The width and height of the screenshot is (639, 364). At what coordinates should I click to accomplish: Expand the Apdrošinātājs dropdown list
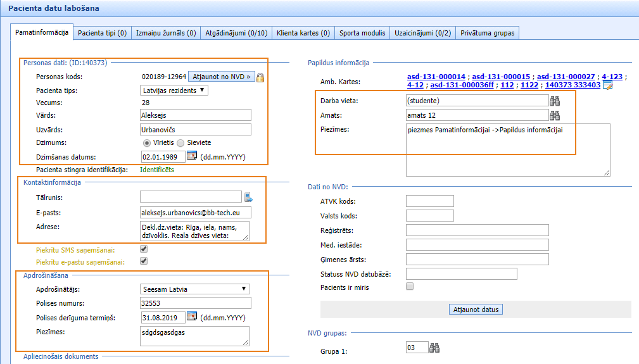195,289
